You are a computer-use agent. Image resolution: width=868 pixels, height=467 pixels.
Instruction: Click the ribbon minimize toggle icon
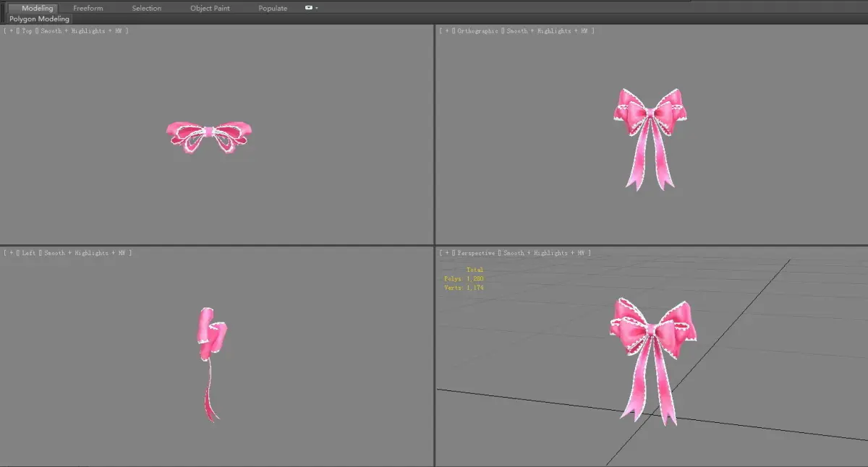(x=309, y=8)
